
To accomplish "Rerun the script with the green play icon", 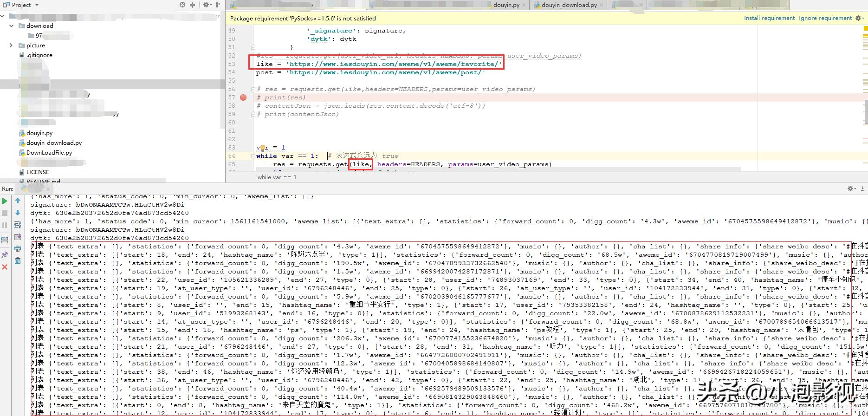I will click(x=5, y=201).
